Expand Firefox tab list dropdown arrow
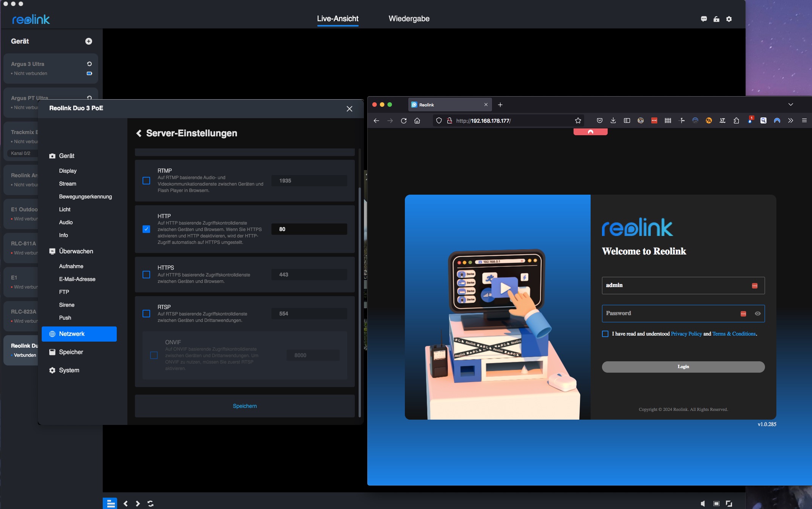812x509 pixels. pos(790,105)
